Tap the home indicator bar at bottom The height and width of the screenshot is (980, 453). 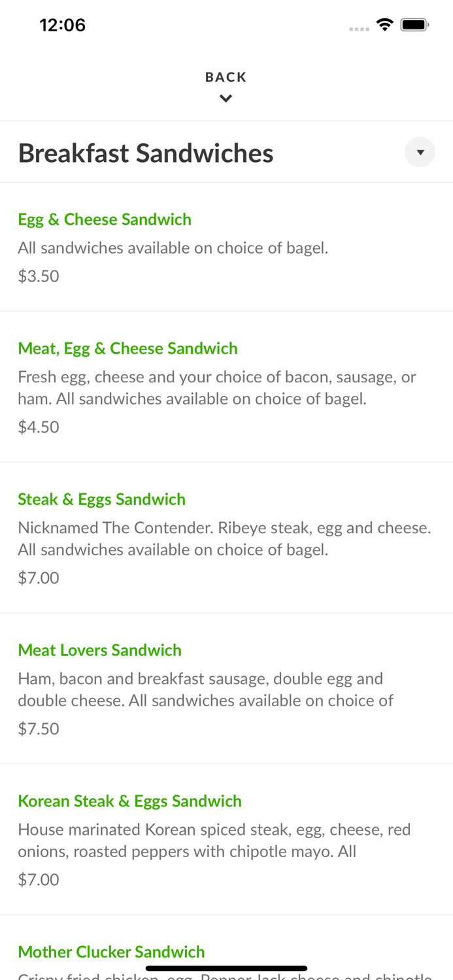click(226, 968)
